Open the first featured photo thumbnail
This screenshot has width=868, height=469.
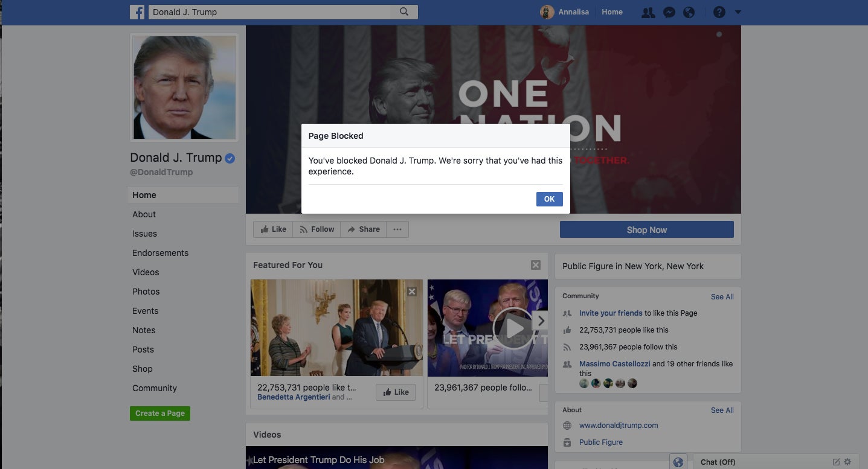click(x=336, y=328)
